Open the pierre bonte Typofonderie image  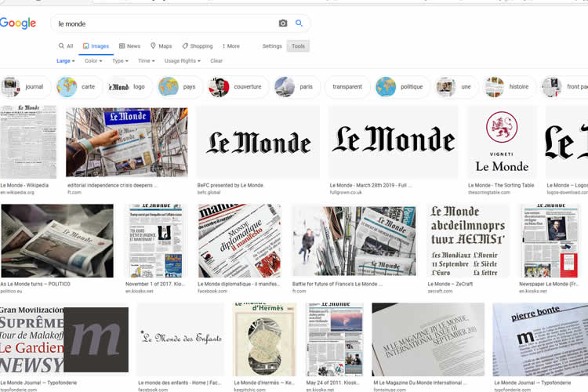pyautogui.click(x=540, y=339)
